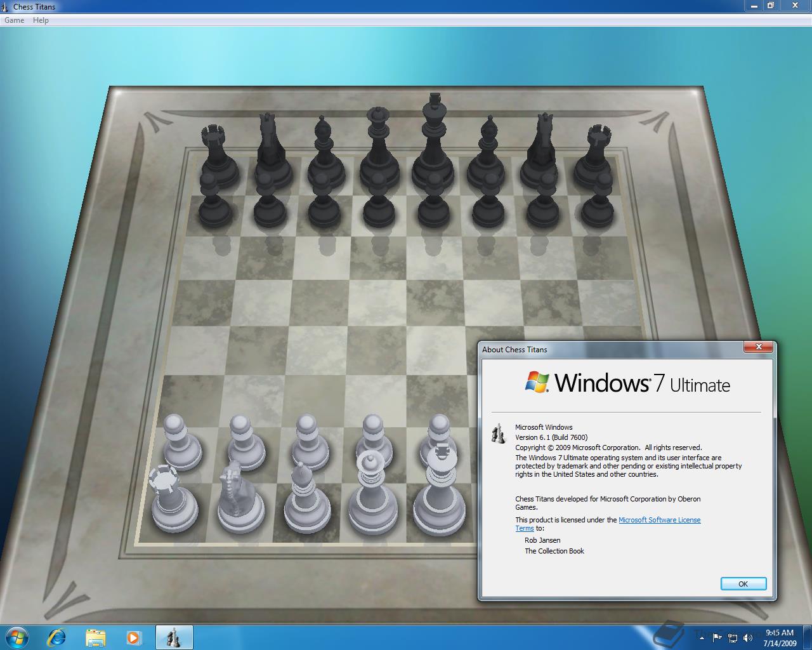The height and width of the screenshot is (650, 812).
Task: Open the Windows Start menu
Action: tap(17, 637)
